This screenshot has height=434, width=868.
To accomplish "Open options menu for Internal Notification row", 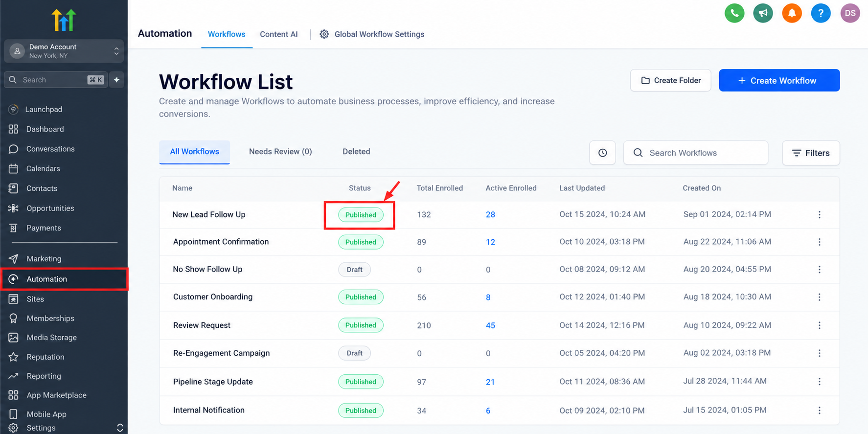I will tap(820, 411).
